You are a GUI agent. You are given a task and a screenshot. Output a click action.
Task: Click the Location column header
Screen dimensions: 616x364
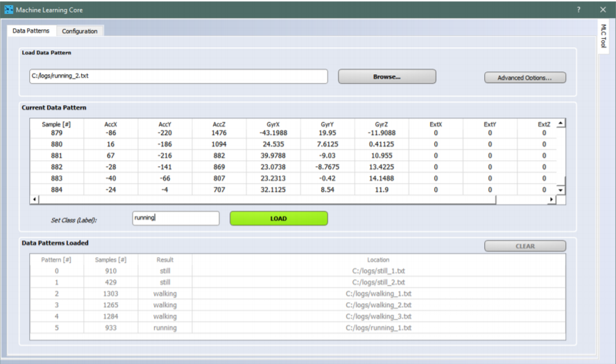tap(378, 259)
